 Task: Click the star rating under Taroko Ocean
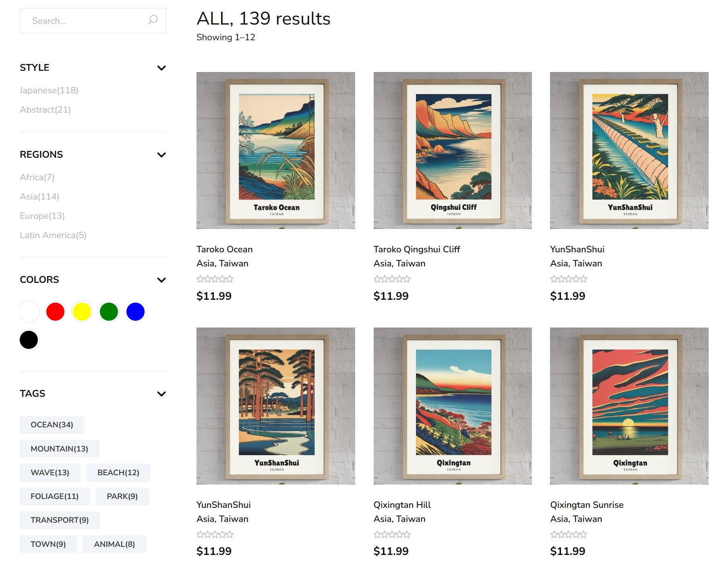click(215, 279)
